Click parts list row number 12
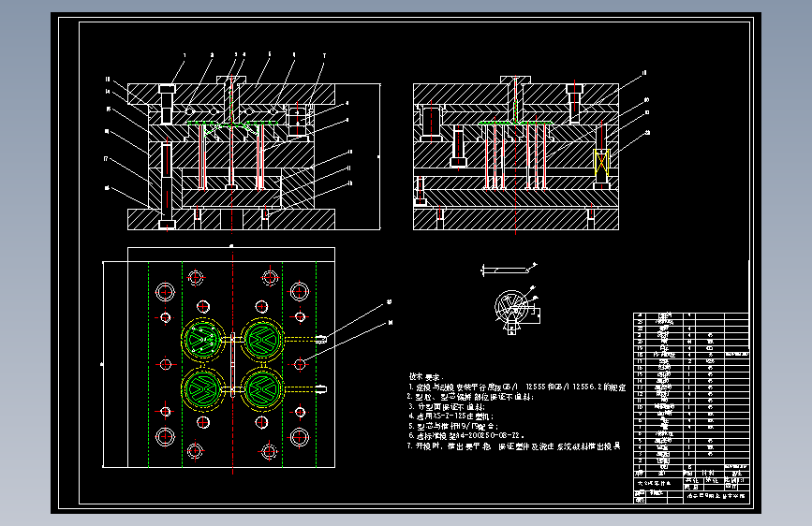812x526 pixels. point(691,394)
